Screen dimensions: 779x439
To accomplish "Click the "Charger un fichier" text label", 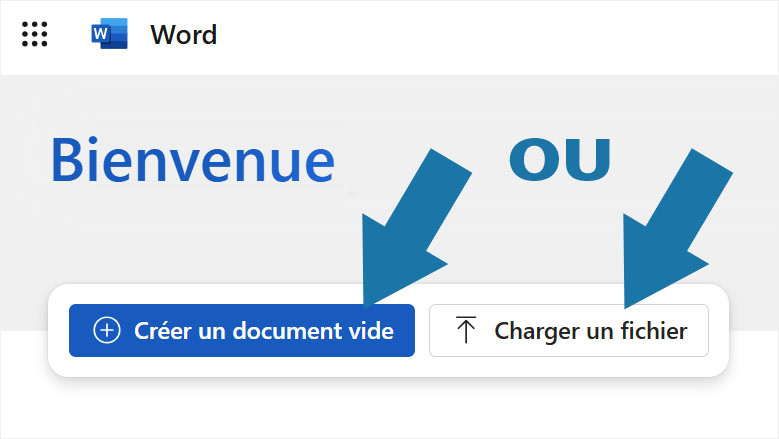I will (x=590, y=331).
